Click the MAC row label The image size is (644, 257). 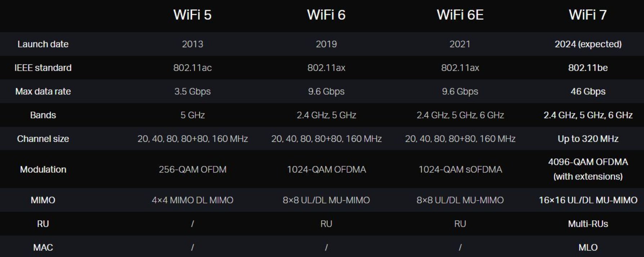tap(43, 248)
